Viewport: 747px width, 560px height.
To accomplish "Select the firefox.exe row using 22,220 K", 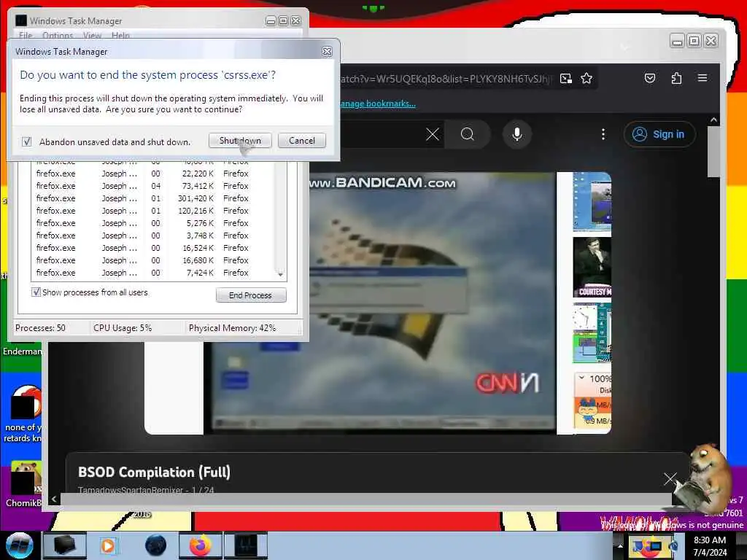I will click(x=152, y=174).
